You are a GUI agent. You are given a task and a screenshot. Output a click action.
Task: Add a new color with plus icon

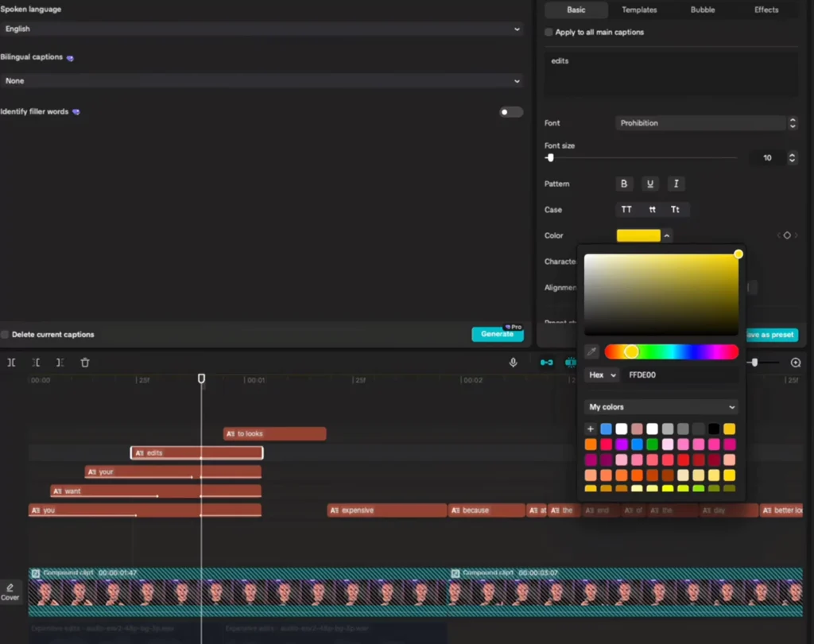[591, 429]
